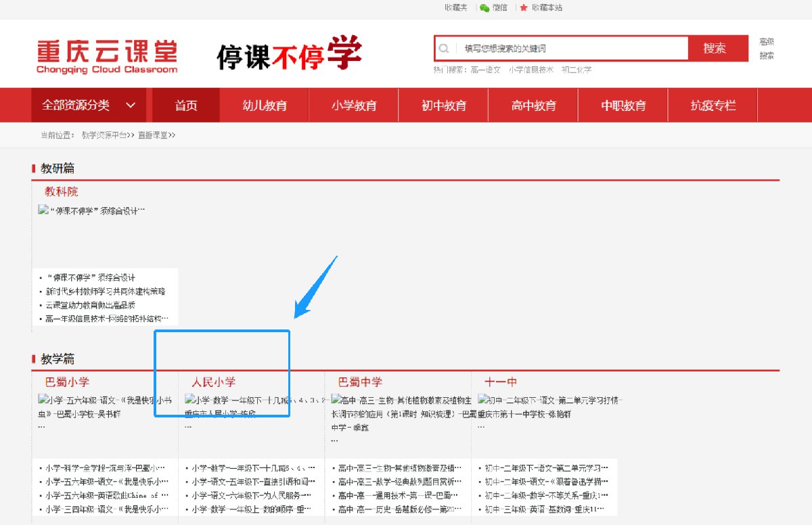Screen dimensions: 812x525
Task: Open the 高级搜索 link
Action: tap(766, 49)
